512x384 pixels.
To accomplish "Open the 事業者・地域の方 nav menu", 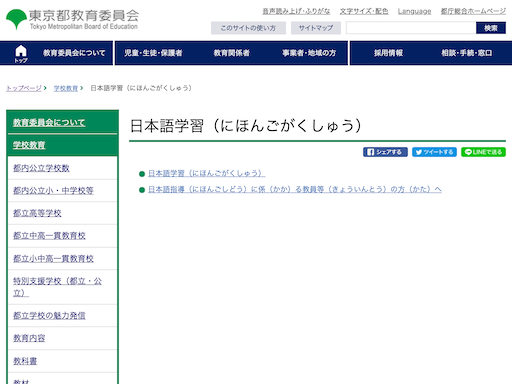I will 309,53.
